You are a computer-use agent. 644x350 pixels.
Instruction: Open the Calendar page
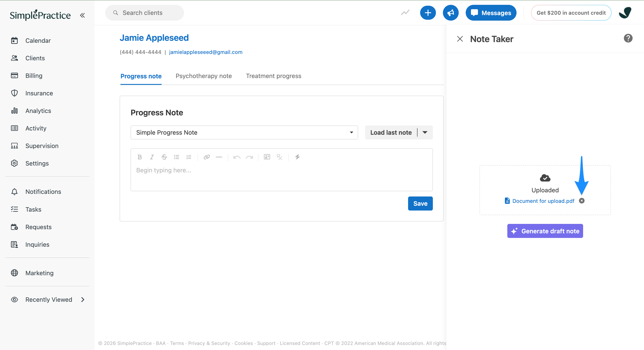tap(38, 41)
